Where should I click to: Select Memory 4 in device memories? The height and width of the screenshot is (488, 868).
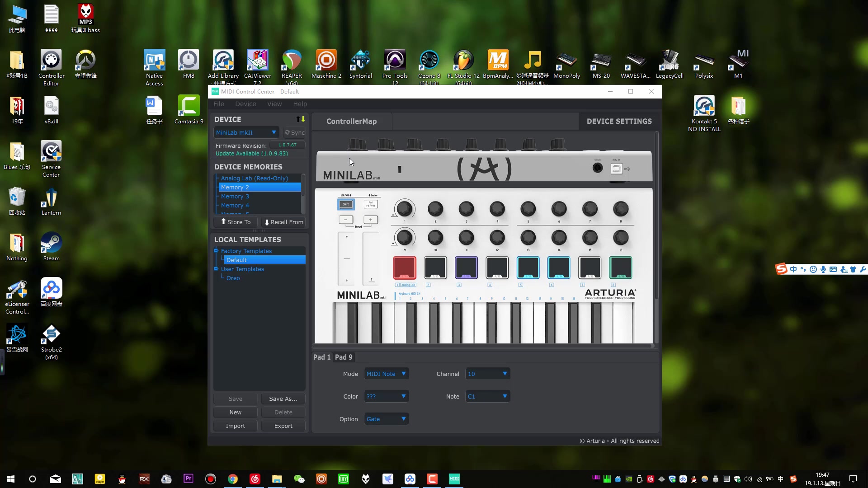pyautogui.click(x=235, y=205)
